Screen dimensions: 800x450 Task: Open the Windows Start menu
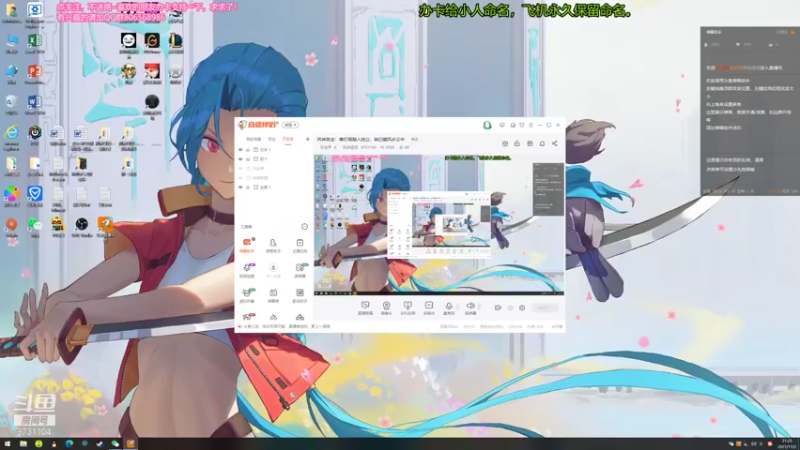coord(7,444)
